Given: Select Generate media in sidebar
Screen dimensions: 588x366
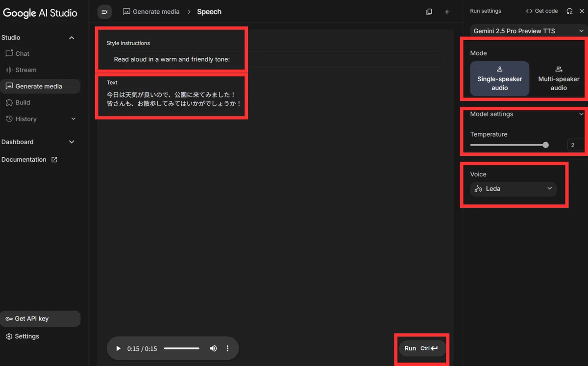Looking at the screenshot, I should point(40,86).
